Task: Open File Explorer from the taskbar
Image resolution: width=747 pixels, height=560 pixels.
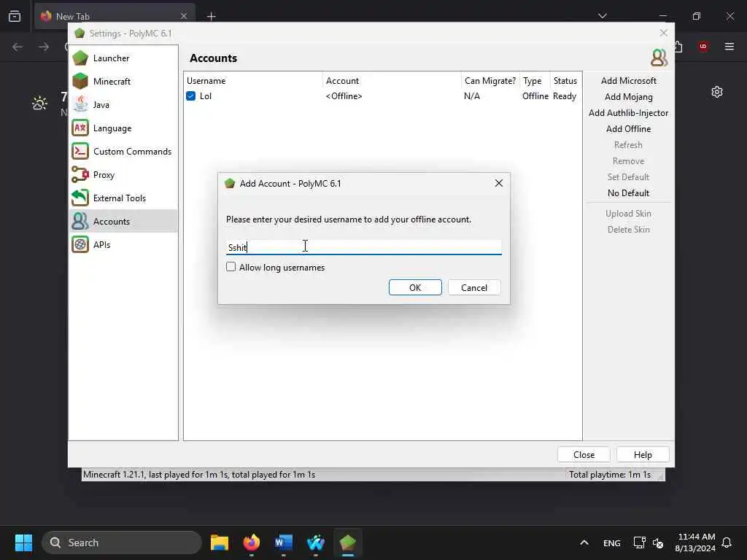Action: click(x=220, y=542)
